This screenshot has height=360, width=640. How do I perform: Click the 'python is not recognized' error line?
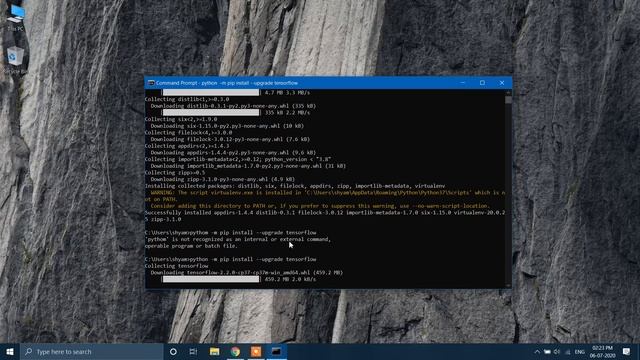coord(238,239)
